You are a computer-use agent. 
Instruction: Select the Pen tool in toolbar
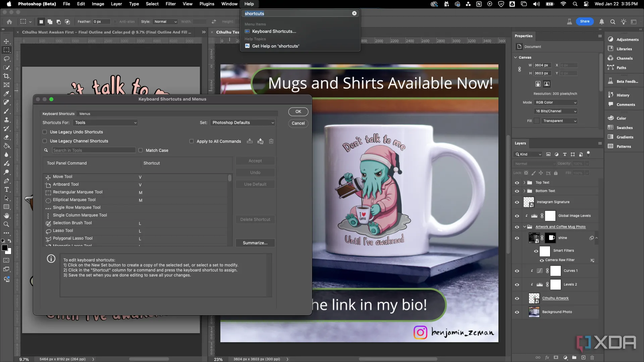6,181
